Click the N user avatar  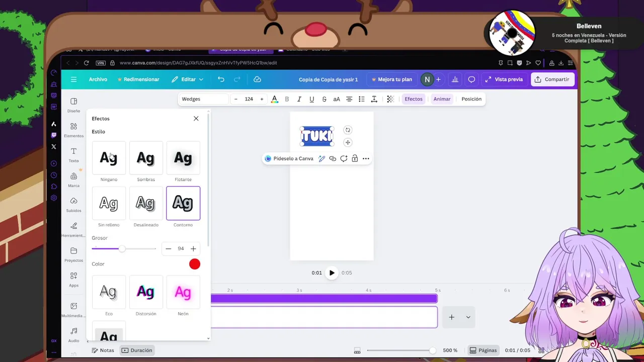tap(427, 79)
